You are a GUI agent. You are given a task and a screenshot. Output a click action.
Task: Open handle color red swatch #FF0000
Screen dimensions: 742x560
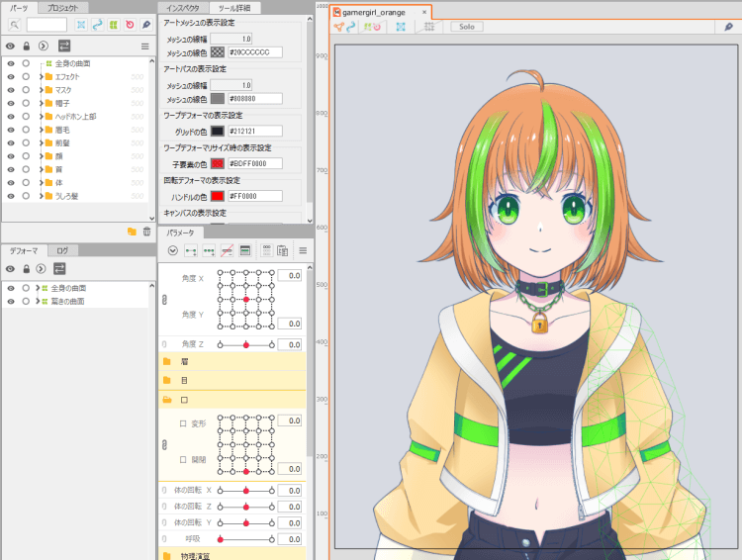[x=218, y=196]
